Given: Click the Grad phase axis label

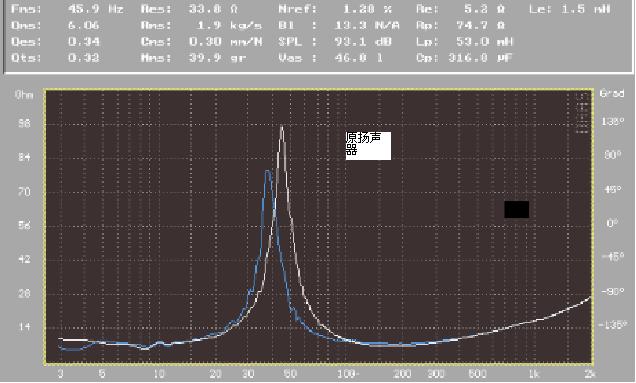Looking at the screenshot, I should pos(612,93).
